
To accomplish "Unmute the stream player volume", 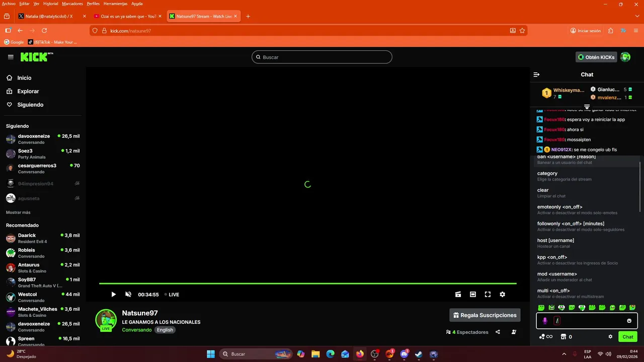I will [x=128, y=295].
